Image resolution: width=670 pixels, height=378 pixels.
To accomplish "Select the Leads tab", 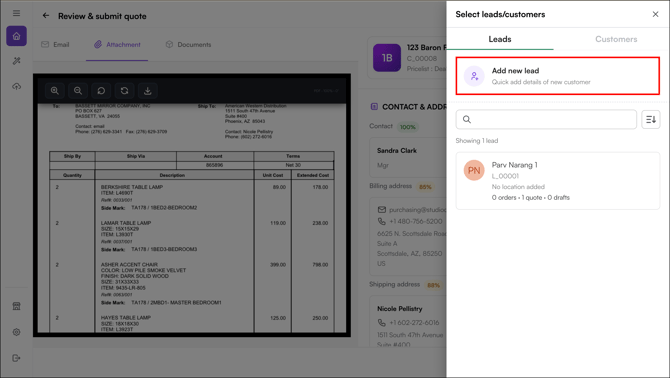I will point(500,39).
